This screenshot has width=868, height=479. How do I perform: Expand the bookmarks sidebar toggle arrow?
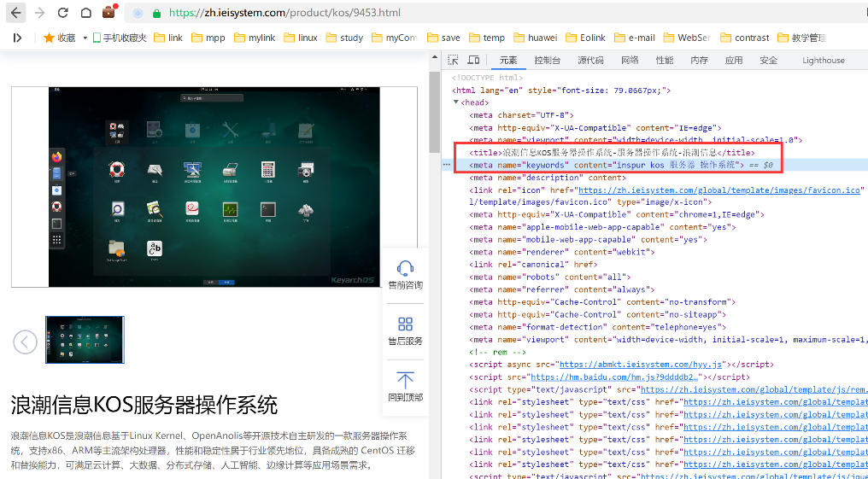17,38
